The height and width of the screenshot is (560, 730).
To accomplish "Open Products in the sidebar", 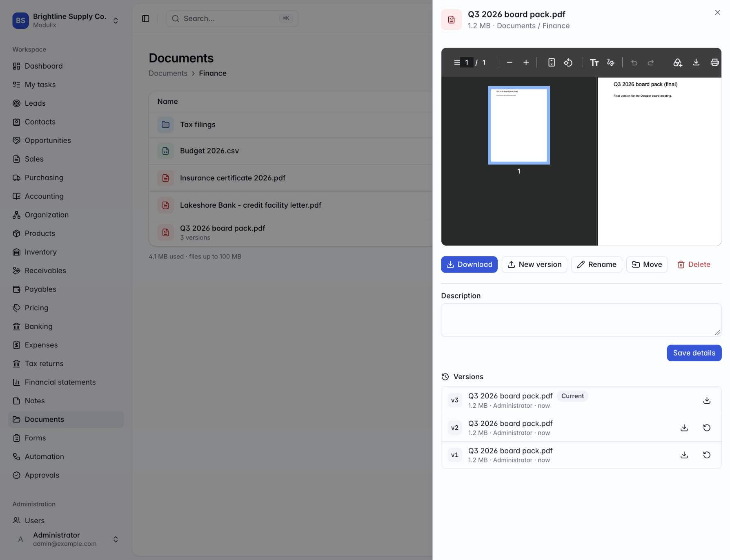I will (x=66, y=233).
